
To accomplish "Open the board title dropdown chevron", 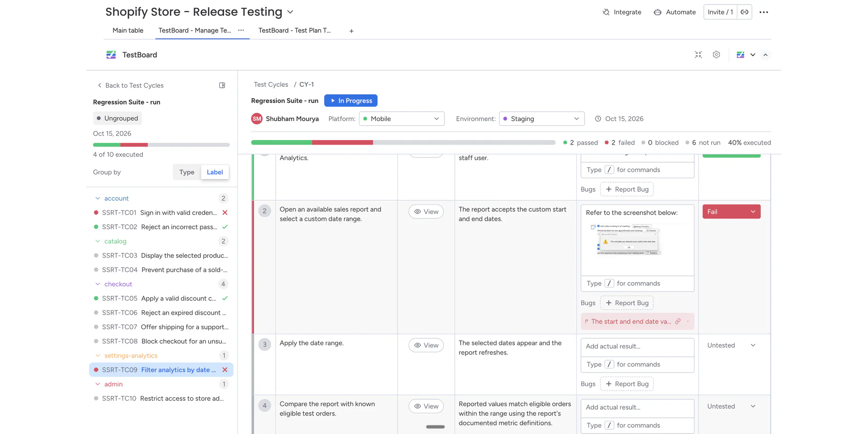I will 290,12.
